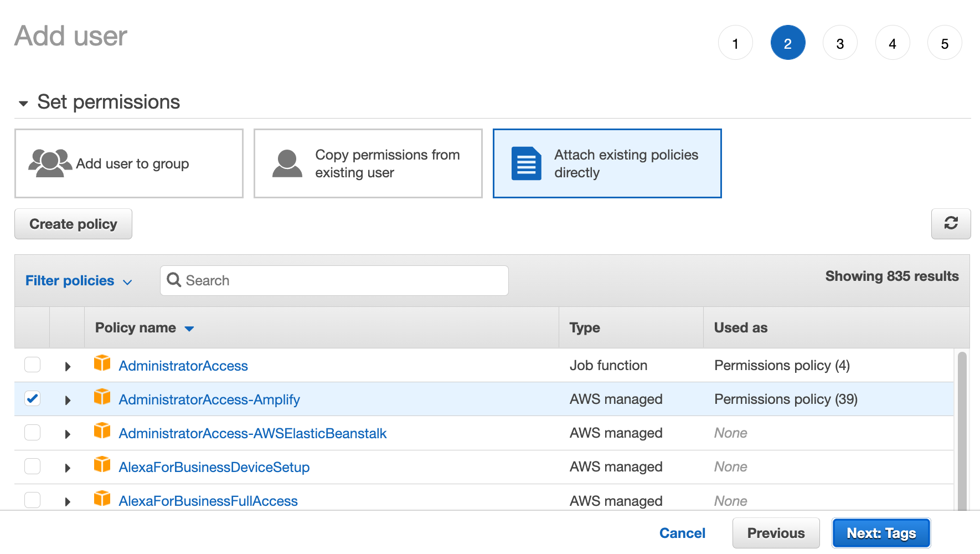The width and height of the screenshot is (980, 554).
Task: Click 'None' in the AlexaForBusinessDeviceSetup row
Action: pos(730,466)
